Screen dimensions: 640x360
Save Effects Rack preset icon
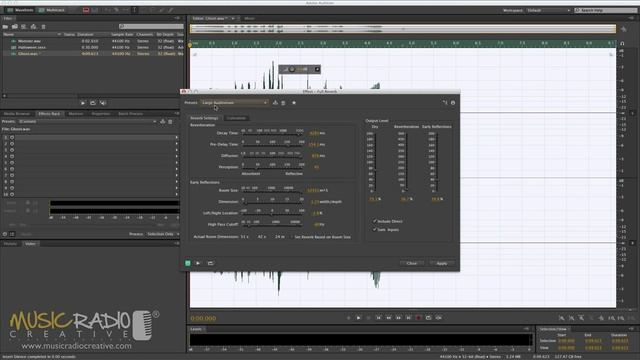pos(163,121)
